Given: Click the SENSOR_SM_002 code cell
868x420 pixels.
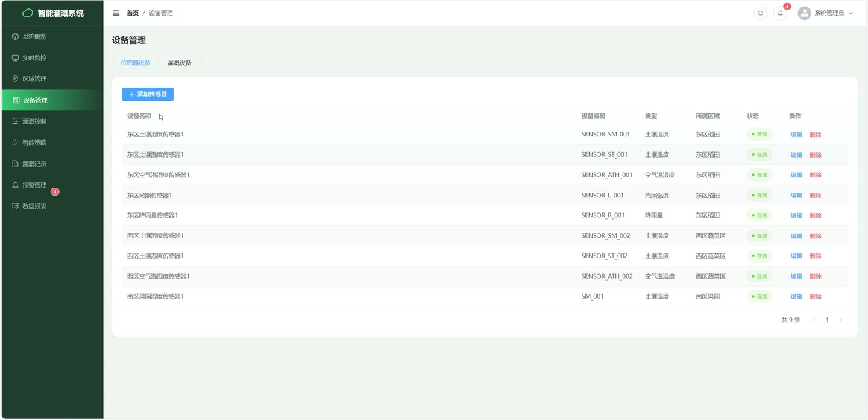Looking at the screenshot, I should pos(606,236).
